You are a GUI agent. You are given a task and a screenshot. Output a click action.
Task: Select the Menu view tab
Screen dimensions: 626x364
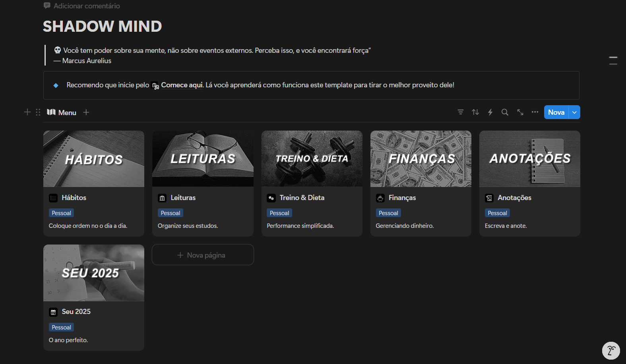pos(62,112)
